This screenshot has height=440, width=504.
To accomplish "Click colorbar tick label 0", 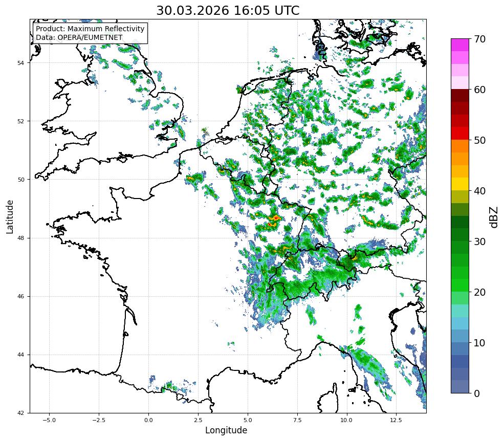I will tap(477, 393).
